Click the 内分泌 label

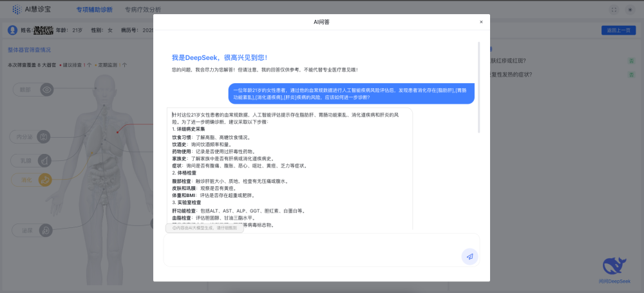(x=24, y=137)
